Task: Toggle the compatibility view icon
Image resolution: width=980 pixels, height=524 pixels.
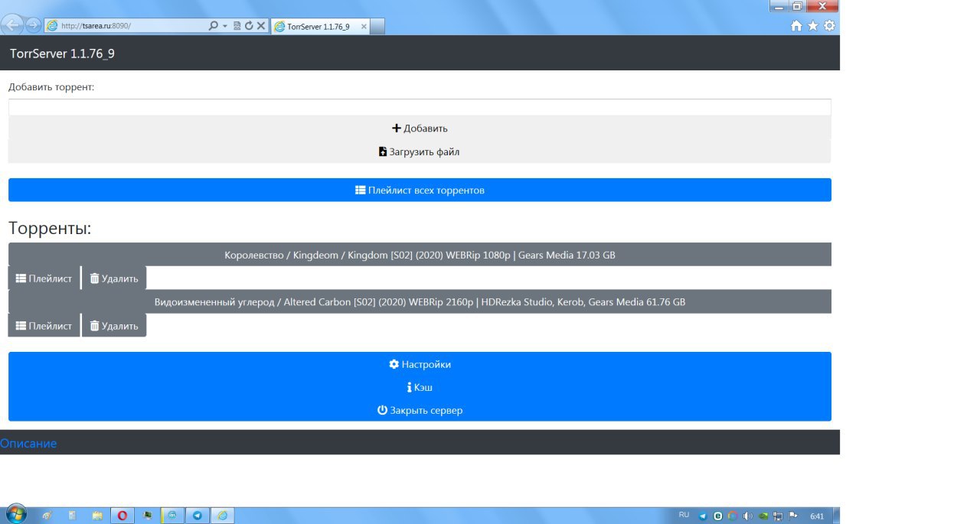Action: (237, 25)
